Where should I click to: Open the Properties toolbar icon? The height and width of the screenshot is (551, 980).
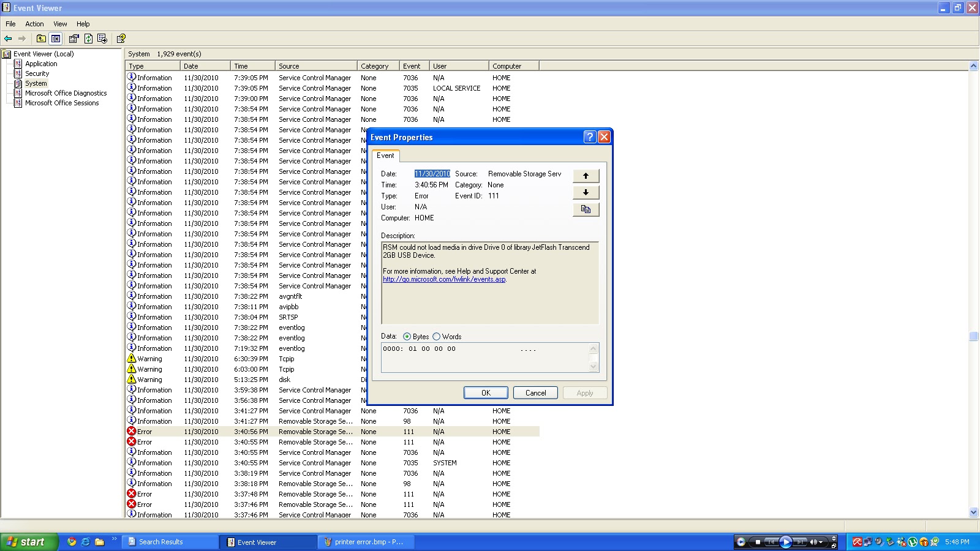pos(74,39)
